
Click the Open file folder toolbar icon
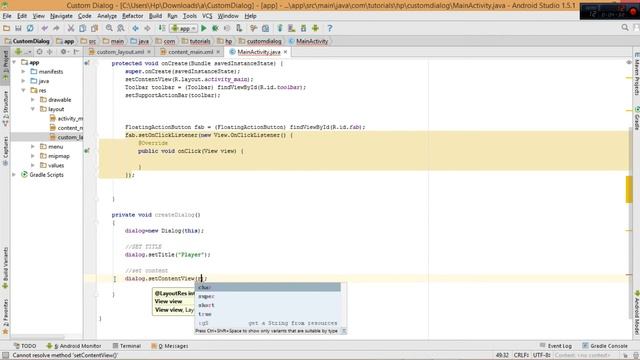click(x=7, y=28)
